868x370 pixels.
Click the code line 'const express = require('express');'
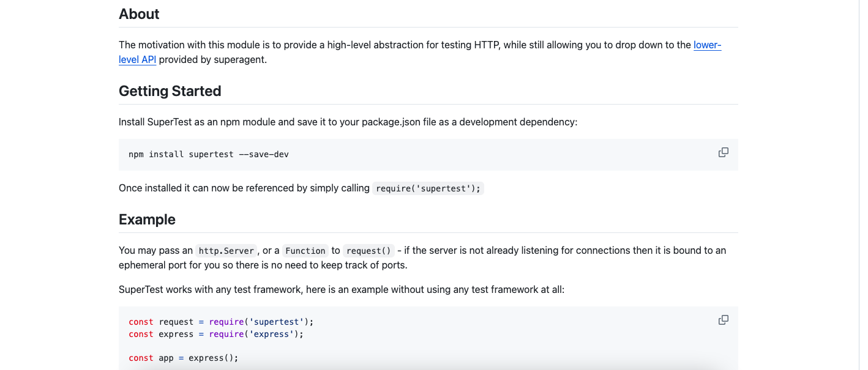[x=216, y=334]
